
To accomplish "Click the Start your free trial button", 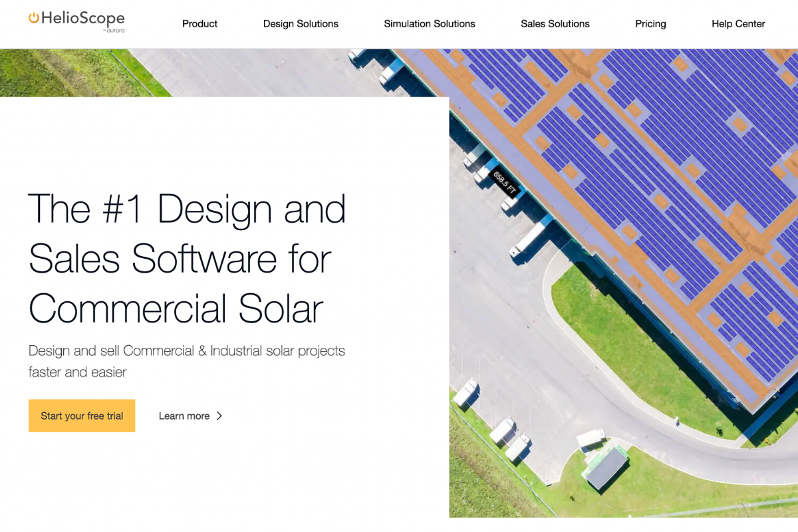I will (82, 416).
